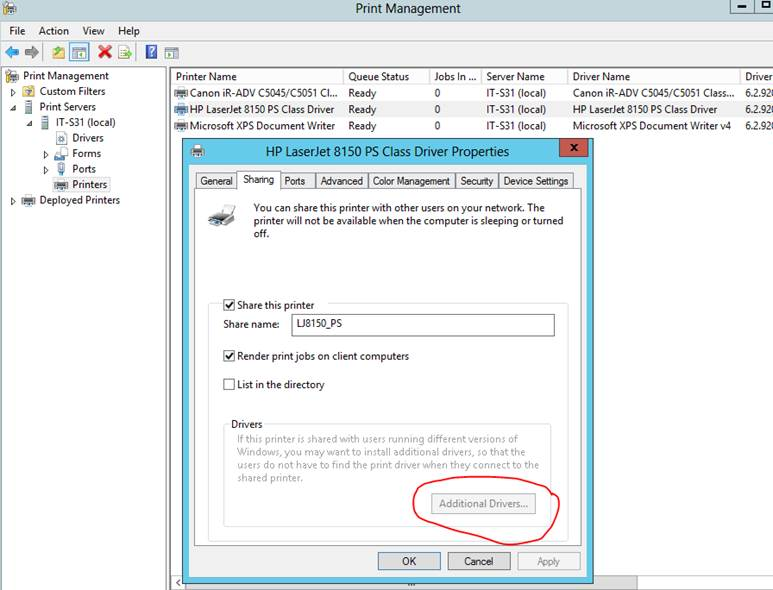Click the printer icon in properties dialog title
Image resolution: width=773 pixels, height=590 pixels.
tap(198, 151)
